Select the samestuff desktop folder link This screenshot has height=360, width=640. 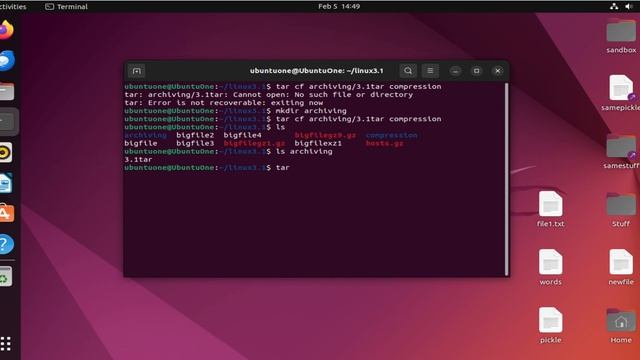pos(621,151)
